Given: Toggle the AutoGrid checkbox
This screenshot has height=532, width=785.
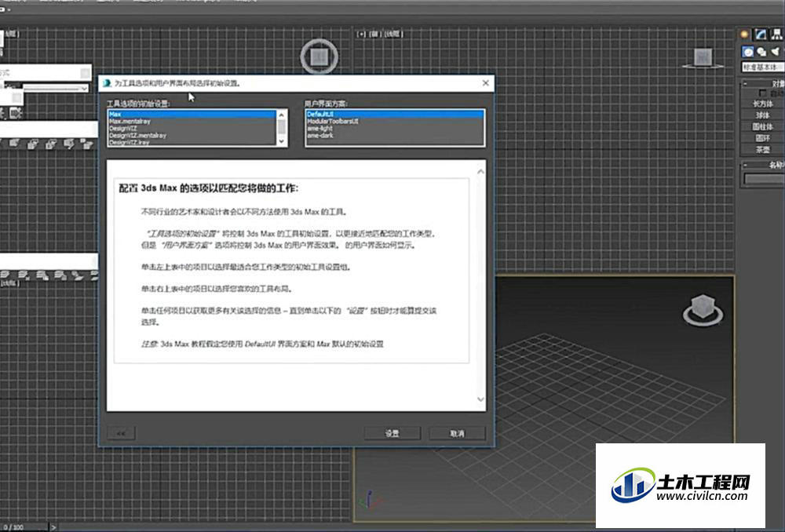Looking at the screenshot, I should click(762, 93).
